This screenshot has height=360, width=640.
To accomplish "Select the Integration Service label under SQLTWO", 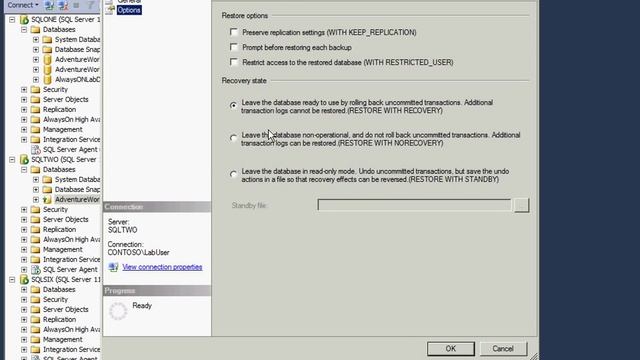I will (x=71, y=260).
